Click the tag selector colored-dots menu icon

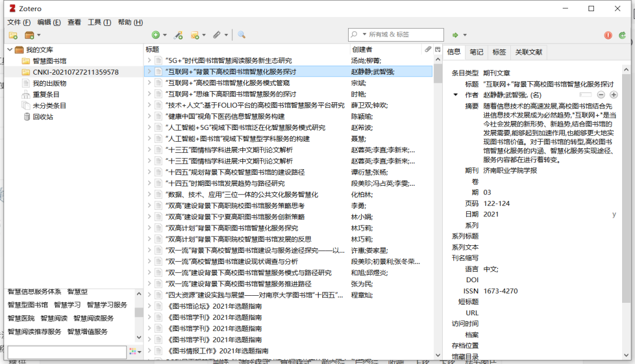pos(132,352)
